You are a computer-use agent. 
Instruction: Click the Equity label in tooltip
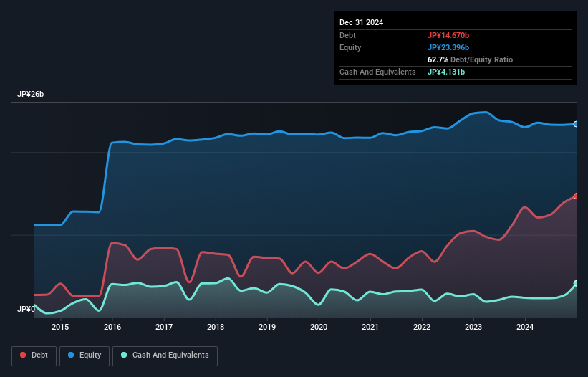click(x=350, y=47)
